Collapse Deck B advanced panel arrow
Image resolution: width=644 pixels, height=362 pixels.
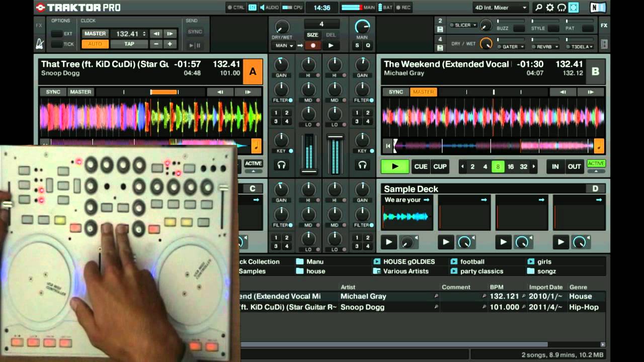(596, 171)
